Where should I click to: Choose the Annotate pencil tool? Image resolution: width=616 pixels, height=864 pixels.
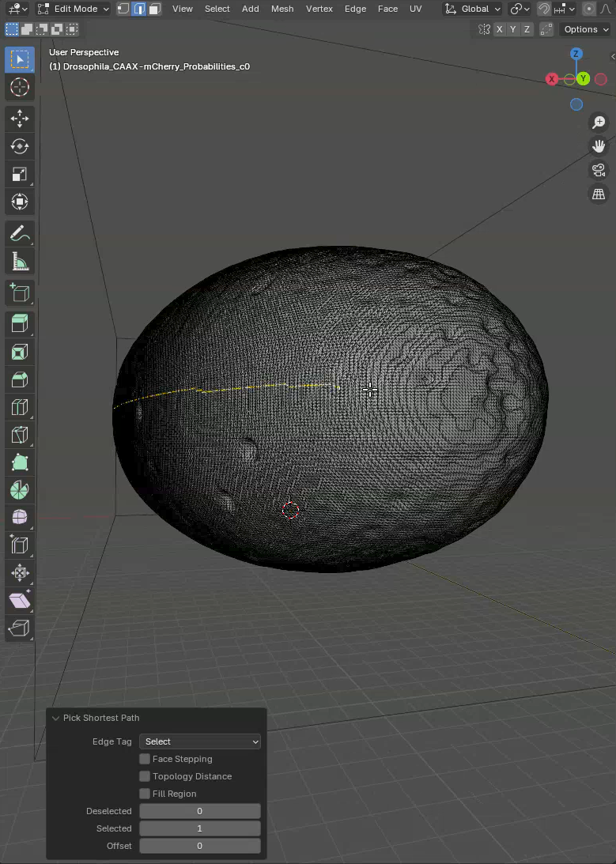(20, 234)
